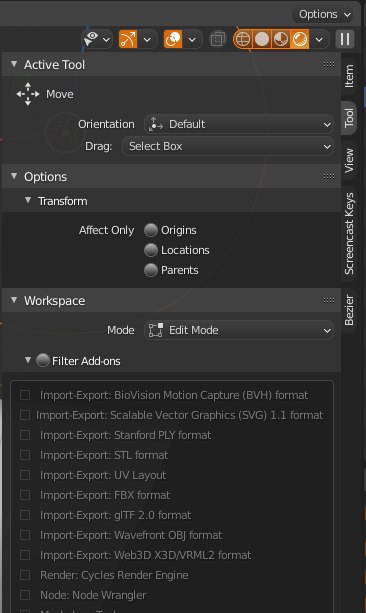Switch to Material Preview shading
Screen dimensions: 366x613
click(281, 39)
